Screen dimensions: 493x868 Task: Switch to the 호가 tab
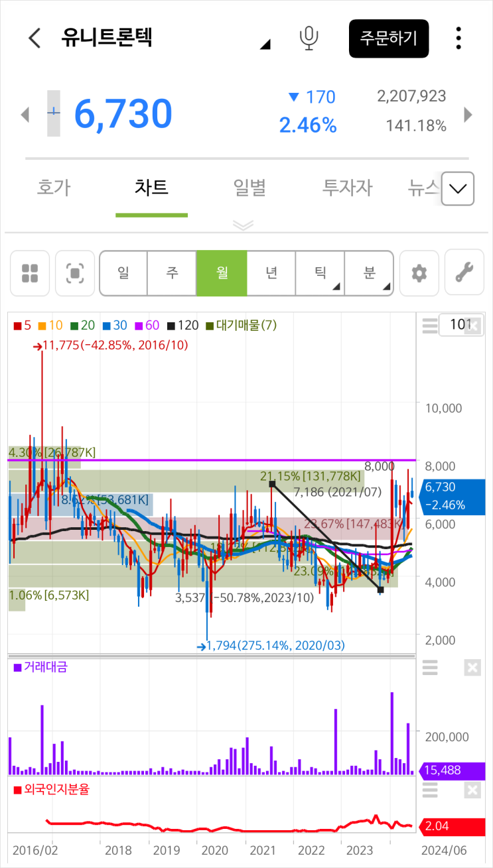click(53, 188)
